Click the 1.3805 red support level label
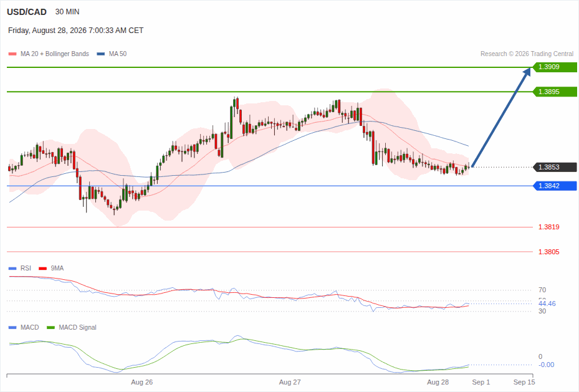Viewport: 579px width, 392px height. coord(548,252)
